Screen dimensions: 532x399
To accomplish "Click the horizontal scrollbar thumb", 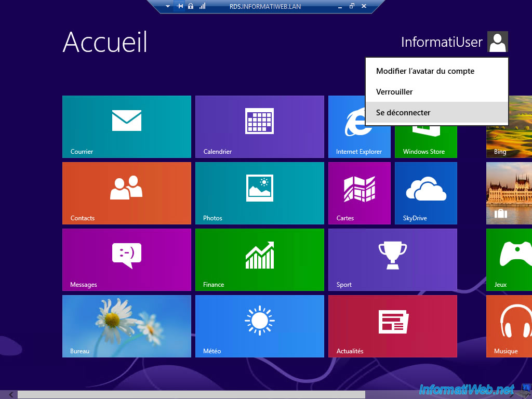I will (x=191, y=395).
